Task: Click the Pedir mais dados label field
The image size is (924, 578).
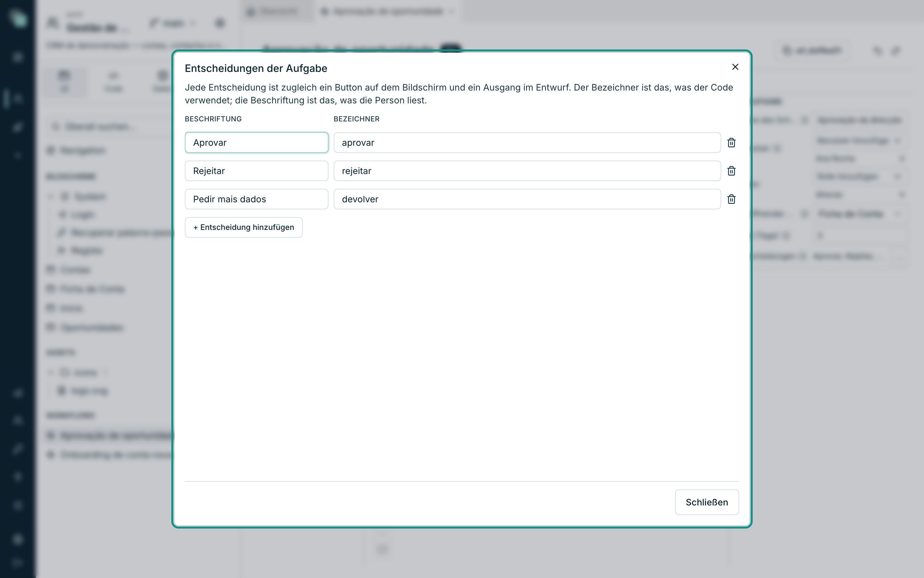Action: (x=257, y=199)
